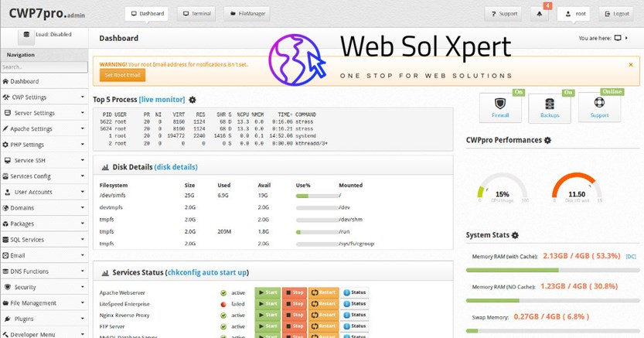Click the CPU usage 15% gauge

pyautogui.click(x=503, y=188)
